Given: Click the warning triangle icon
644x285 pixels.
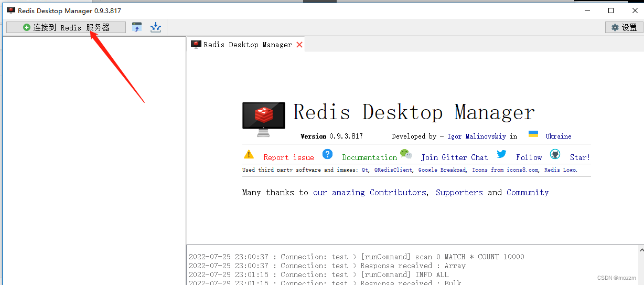Looking at the screenshot, I should (249, 154).
